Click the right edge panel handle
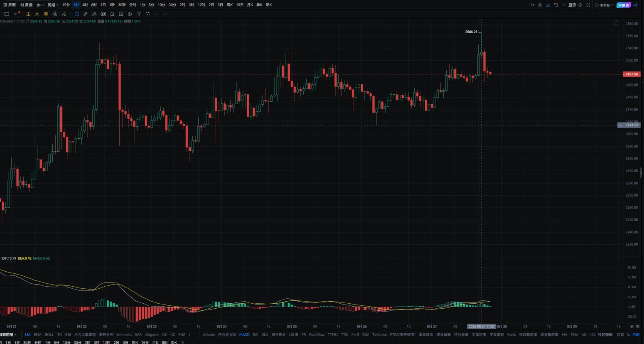Image resolution: width=644 pixels, height=344 pixels. 642,172
